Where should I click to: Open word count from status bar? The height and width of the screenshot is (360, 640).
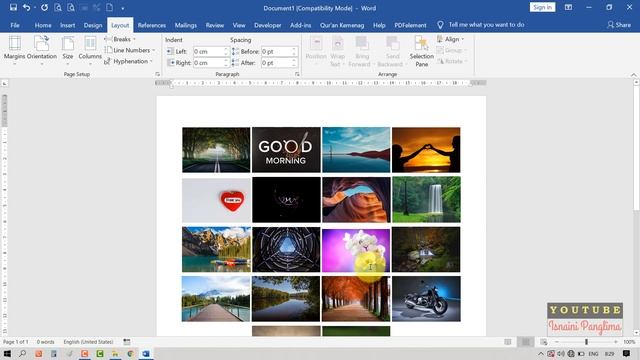45,342
